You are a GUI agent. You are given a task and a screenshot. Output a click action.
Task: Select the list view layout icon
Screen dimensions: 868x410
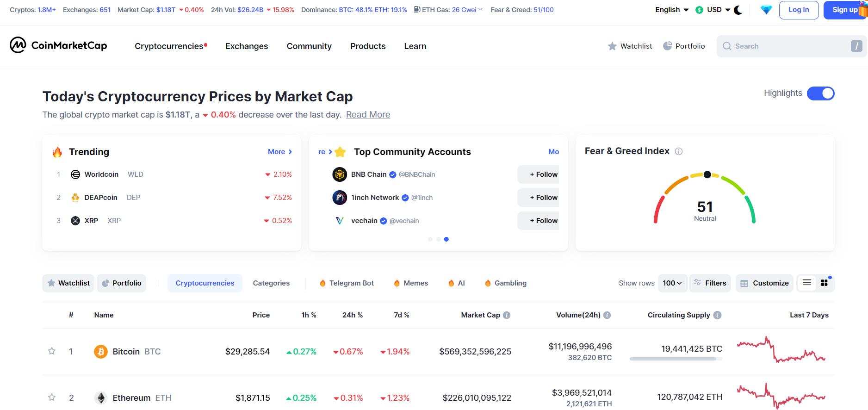coord(807,283)
